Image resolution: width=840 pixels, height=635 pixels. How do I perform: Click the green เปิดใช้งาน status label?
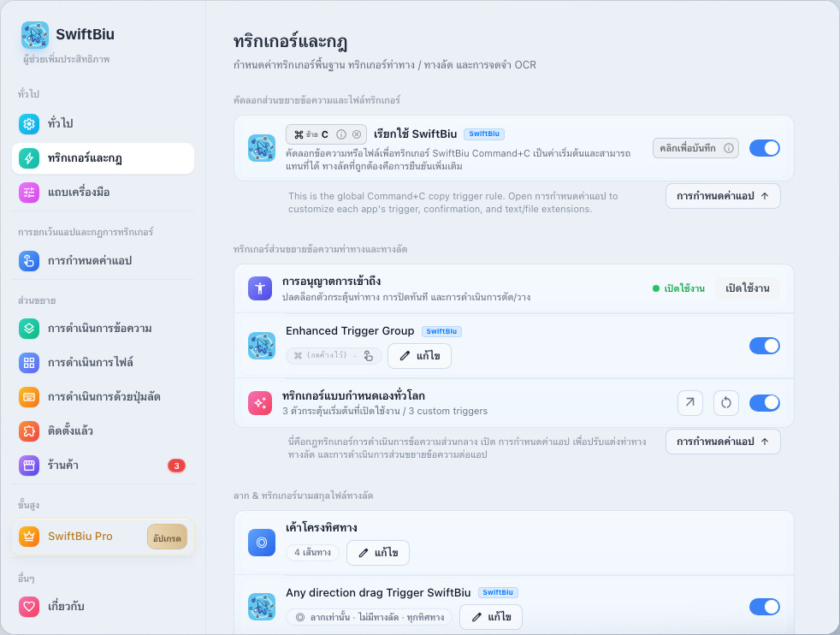click(678, 288)
